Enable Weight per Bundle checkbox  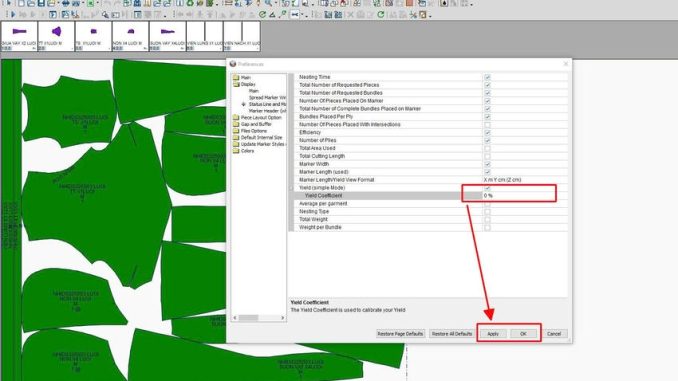coord(487,227)
